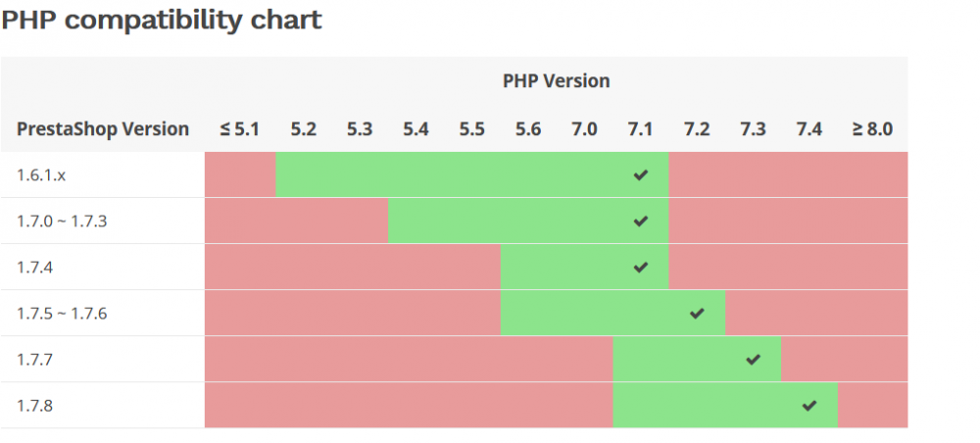
Task: Select the '5.6' column header
Action: tap(527, 129)
